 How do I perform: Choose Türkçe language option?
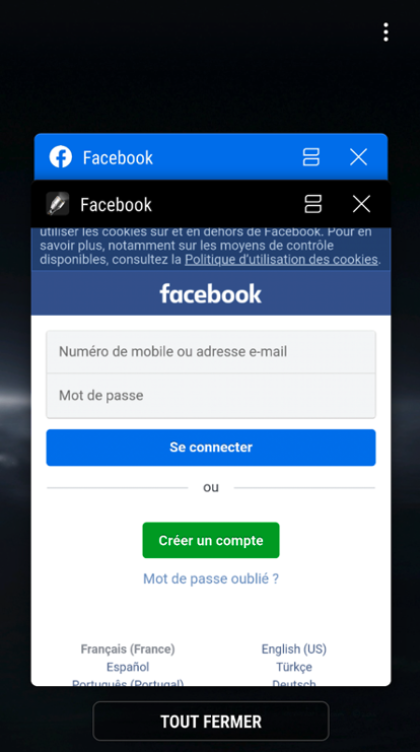tap(294, 667)
